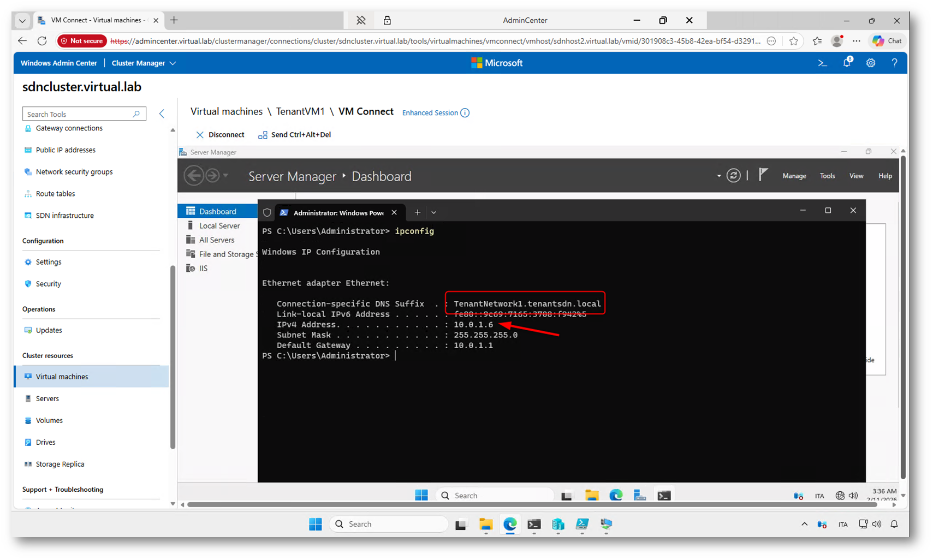The image size is (933, 560).
Task: Open the Manage menu in Server Manager
Action: 794,176
